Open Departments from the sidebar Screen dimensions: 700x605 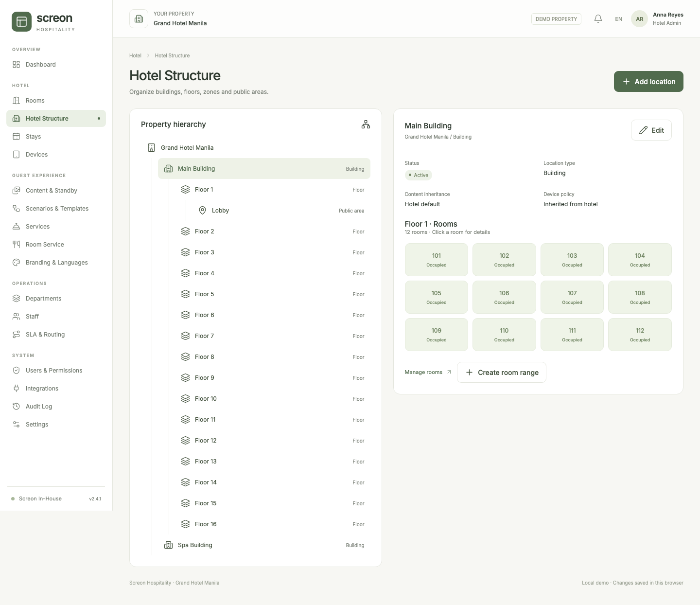tap(56, 299)
